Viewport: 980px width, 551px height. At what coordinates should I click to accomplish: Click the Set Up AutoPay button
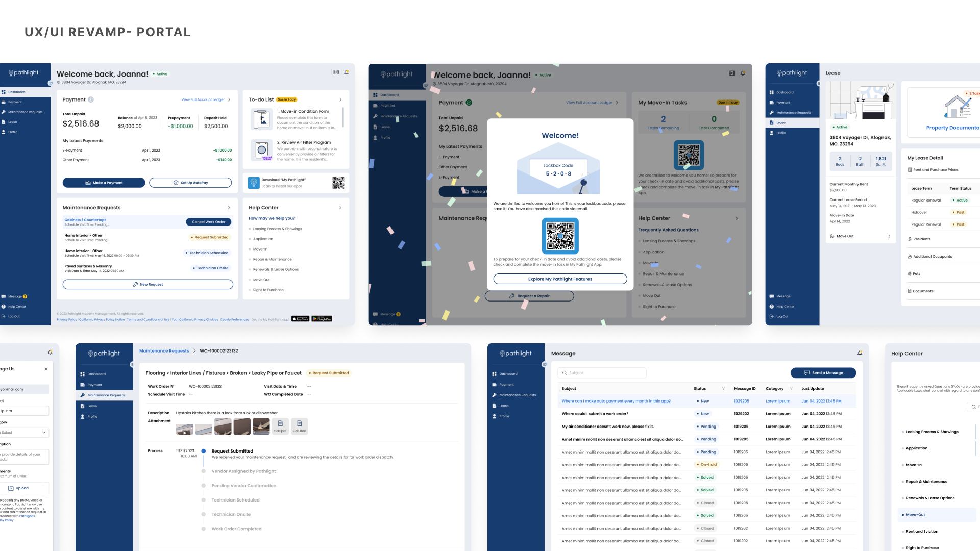[x=190, y=183]
